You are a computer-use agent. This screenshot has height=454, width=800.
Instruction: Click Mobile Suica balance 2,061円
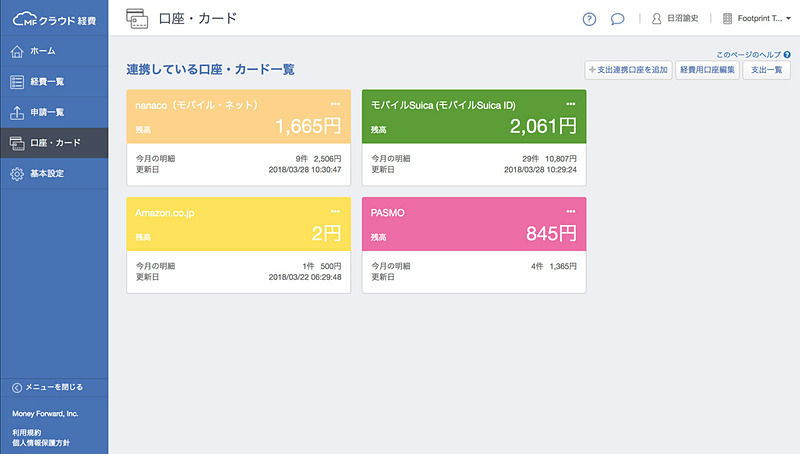pos(543,126)
